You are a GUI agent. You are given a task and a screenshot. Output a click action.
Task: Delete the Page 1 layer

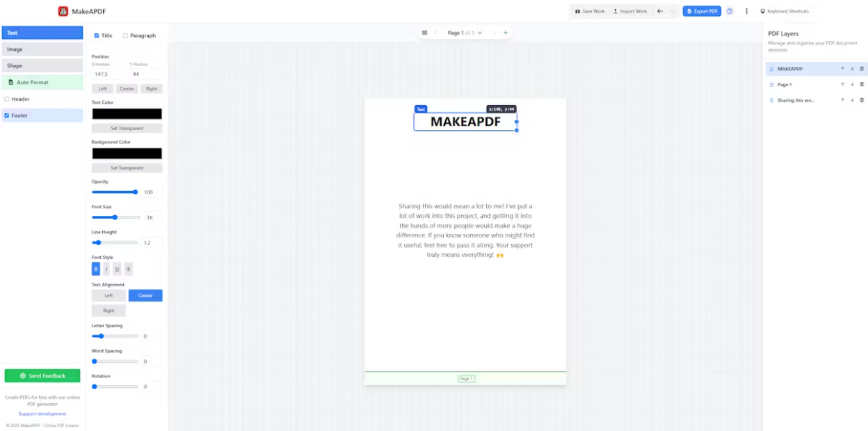point(862,84)
